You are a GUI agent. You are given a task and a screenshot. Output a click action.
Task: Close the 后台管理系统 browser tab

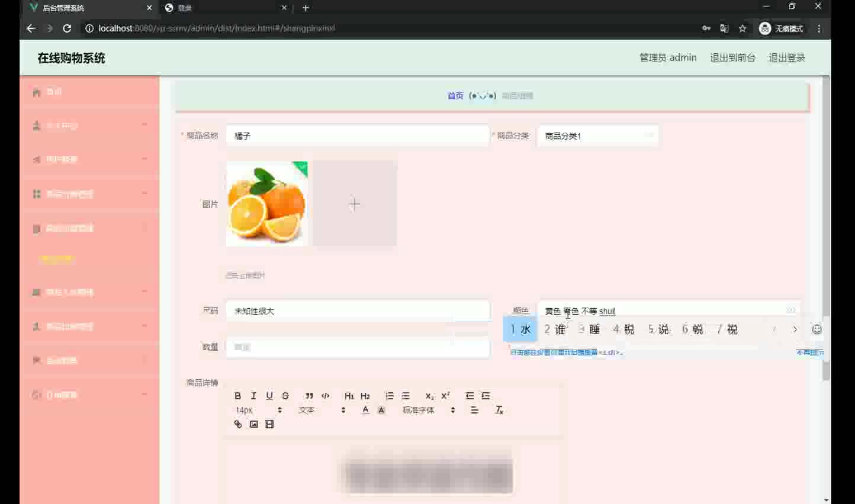click(x=149, y=8)
